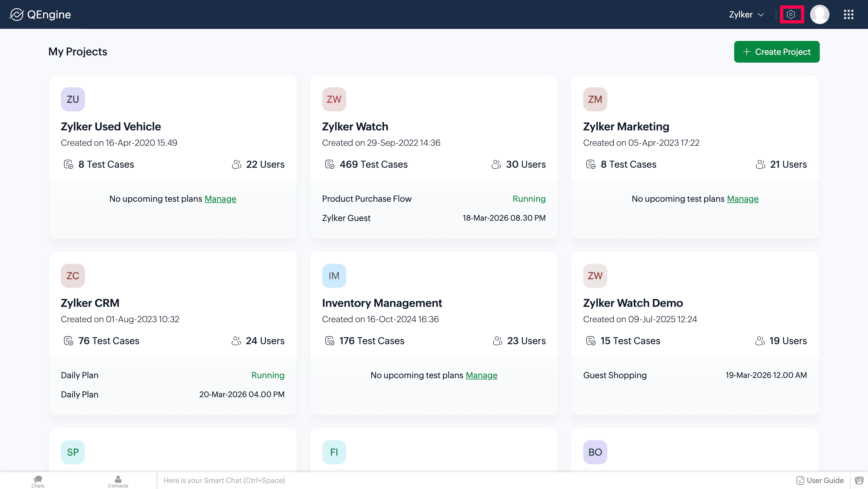Open the ZC project avatar
868x489 pixels.
tap(73, 276)
